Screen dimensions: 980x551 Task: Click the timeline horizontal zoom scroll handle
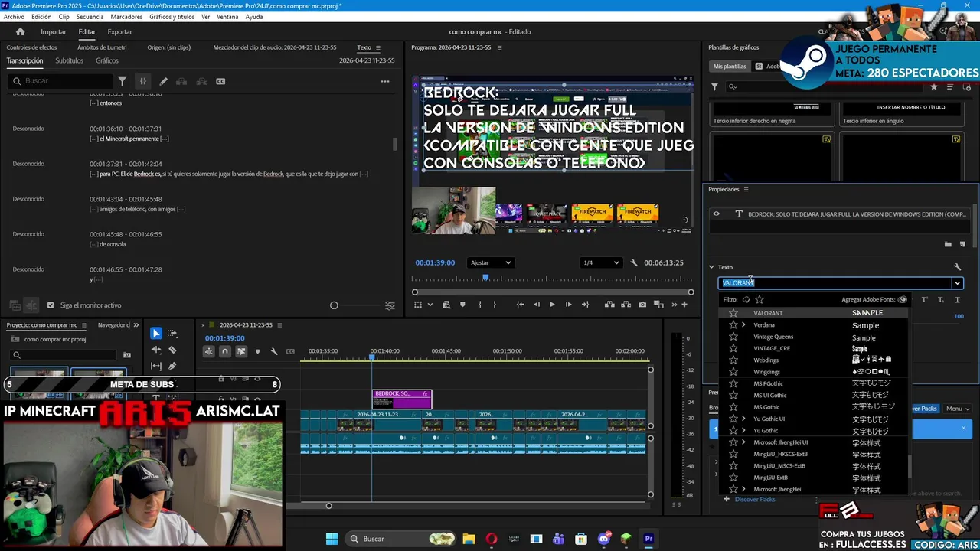point(328,505)
